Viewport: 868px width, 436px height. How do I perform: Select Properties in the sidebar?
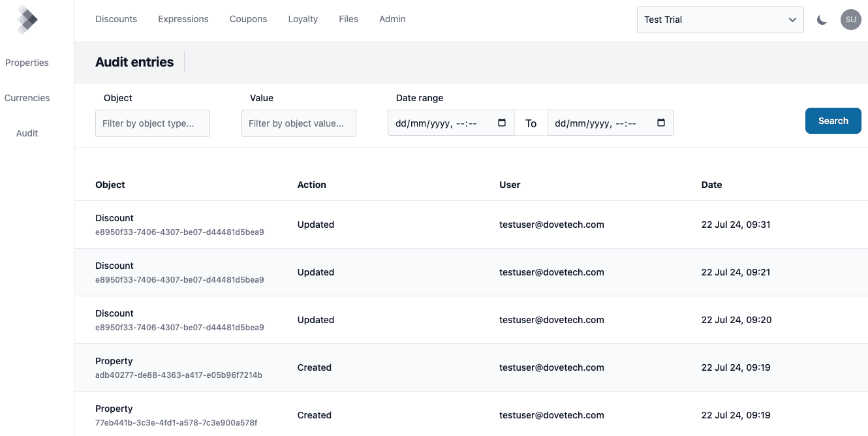[x=27, y=63]
